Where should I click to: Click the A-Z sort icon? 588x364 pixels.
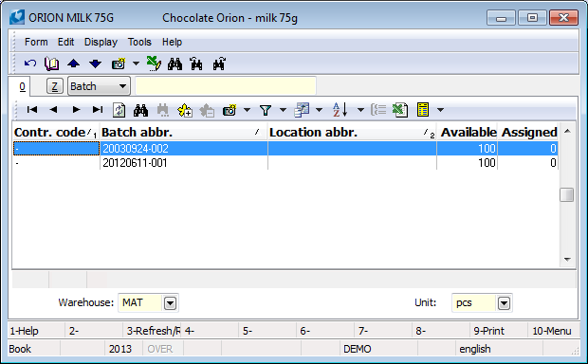pyautogui.click(x=340, y=110)
